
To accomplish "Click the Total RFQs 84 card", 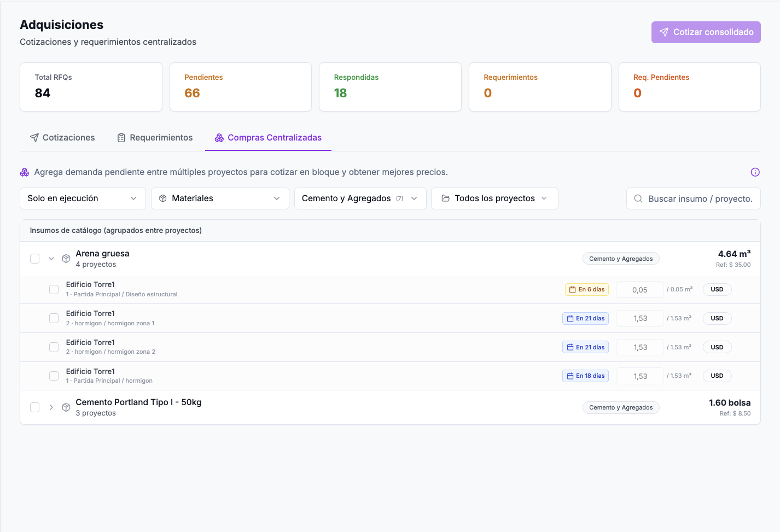I will pyautogui.click(x=91, y=87).
